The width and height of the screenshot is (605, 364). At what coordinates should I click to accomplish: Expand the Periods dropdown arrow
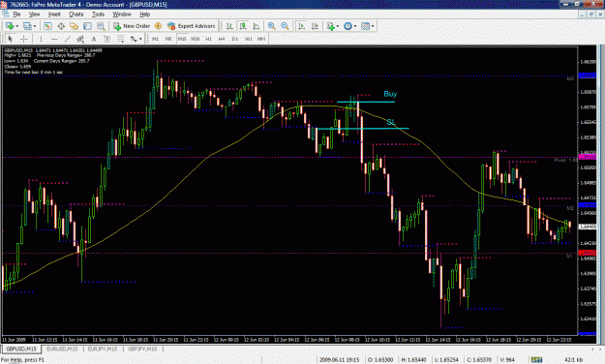[355, 26]
